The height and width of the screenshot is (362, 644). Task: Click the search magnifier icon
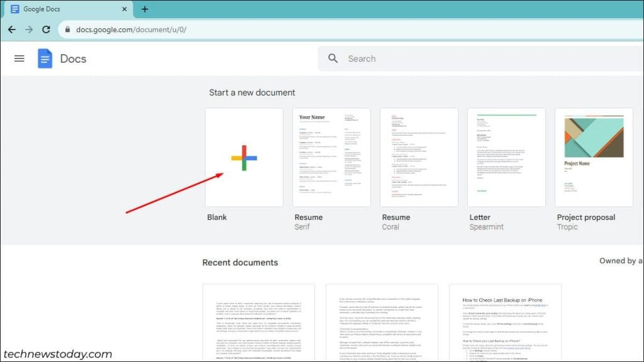pos(333,58)
